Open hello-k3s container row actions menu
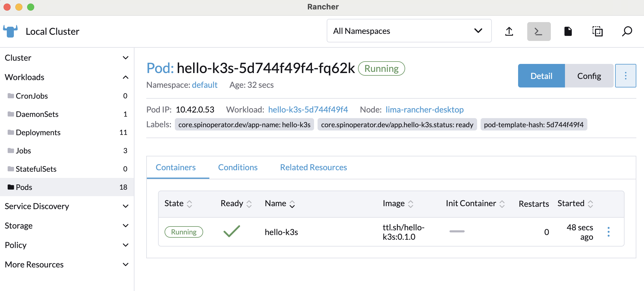The width and height of the screenshot is (644, 291). (x=609, y=232)
